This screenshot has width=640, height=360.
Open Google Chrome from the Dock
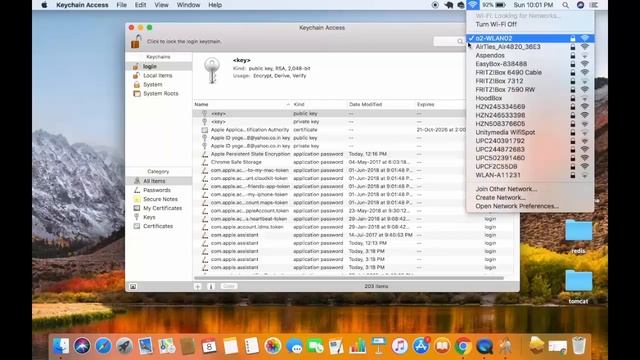click(463, 347)
